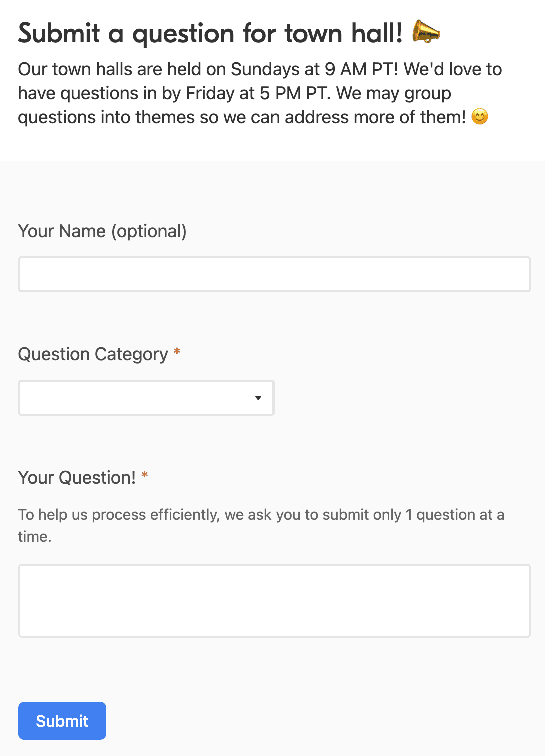Click the town hall description paragraph
545x756 pixels.
pyautogui.click(x=259, y=93)
